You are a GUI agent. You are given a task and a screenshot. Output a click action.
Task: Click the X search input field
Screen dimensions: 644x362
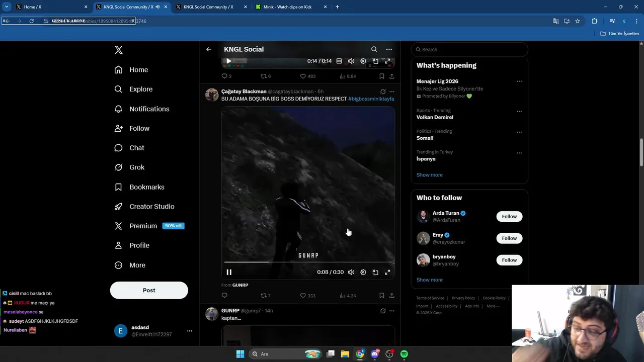[469, 49]
